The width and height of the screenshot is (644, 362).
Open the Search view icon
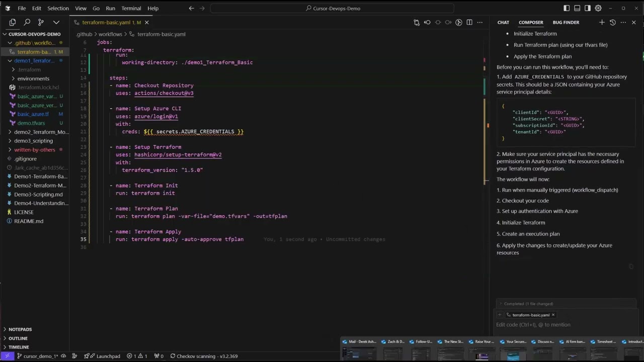pyautogui.click(x=27, y=22)
